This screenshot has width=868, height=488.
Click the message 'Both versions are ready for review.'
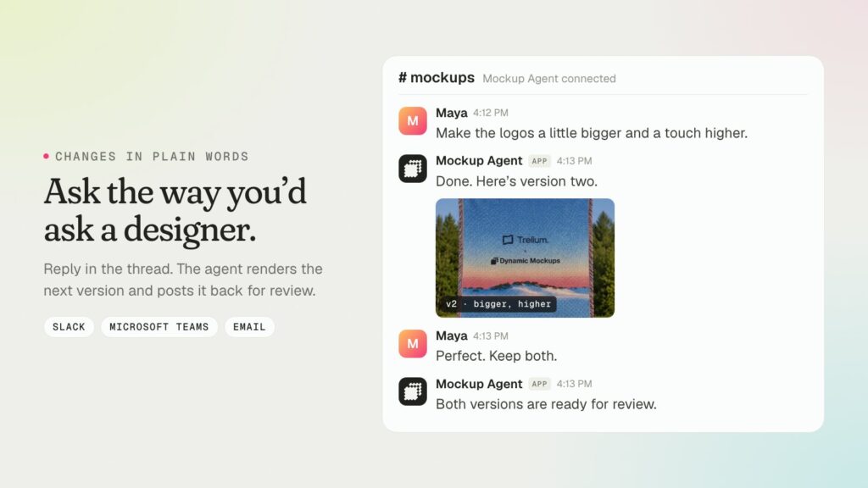[x=546, y=404]
